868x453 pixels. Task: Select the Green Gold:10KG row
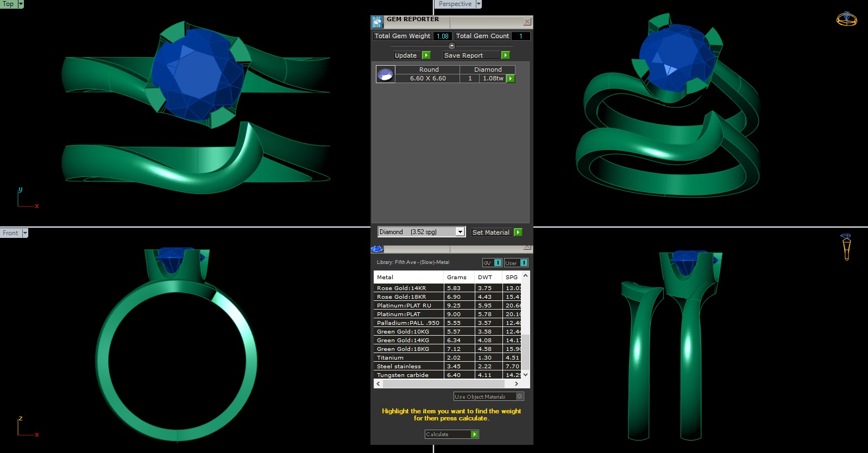(448, 331)
